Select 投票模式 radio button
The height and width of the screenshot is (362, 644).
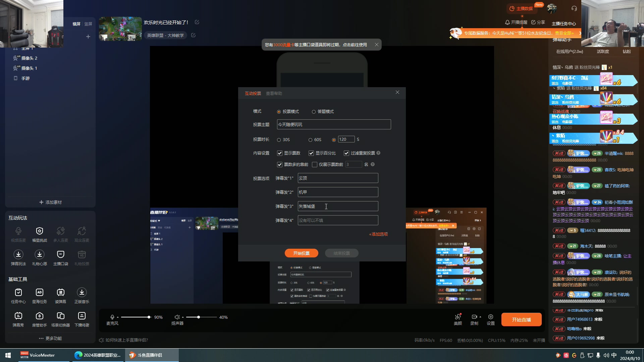click(x=279, y=112)
